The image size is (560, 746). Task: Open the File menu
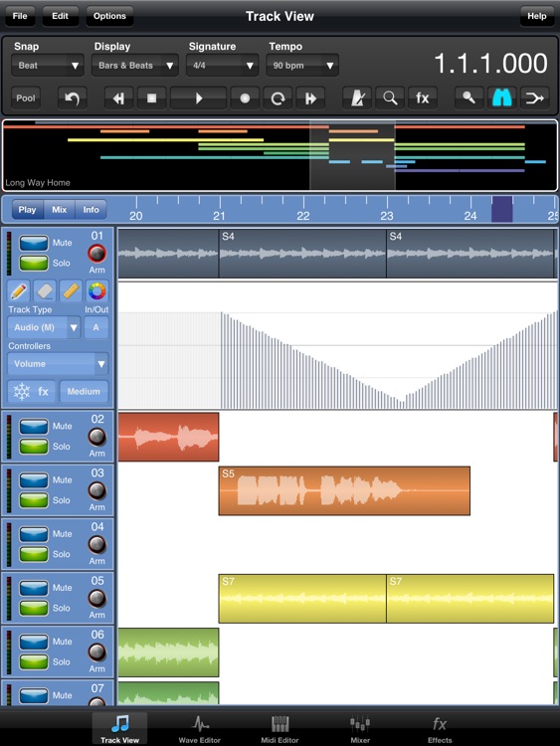(20, 16)
